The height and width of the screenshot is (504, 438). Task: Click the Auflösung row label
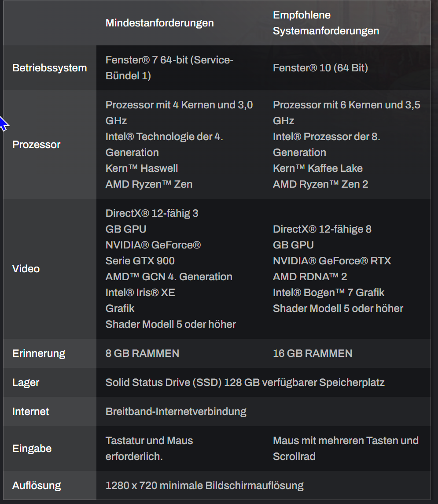[36, 485]
